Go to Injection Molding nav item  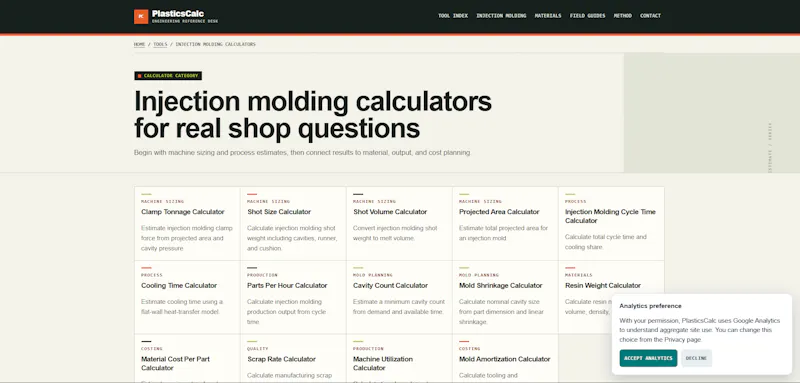[501, 16]
